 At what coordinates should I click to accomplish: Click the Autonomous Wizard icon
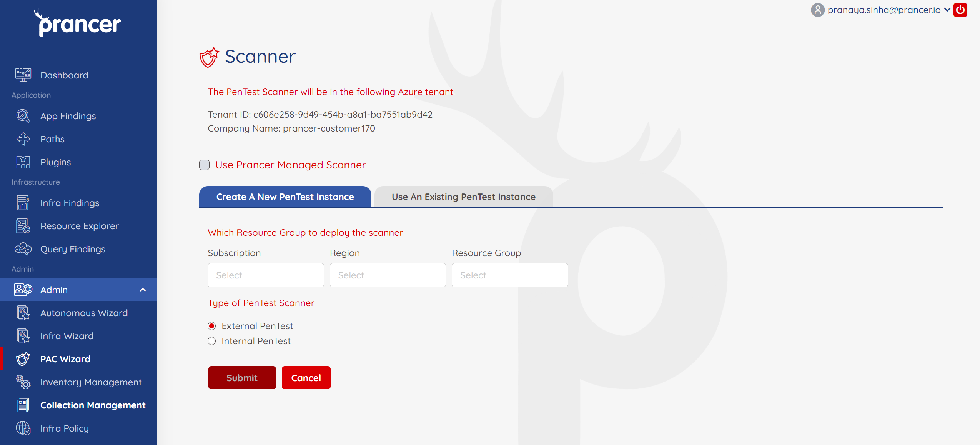23,313
